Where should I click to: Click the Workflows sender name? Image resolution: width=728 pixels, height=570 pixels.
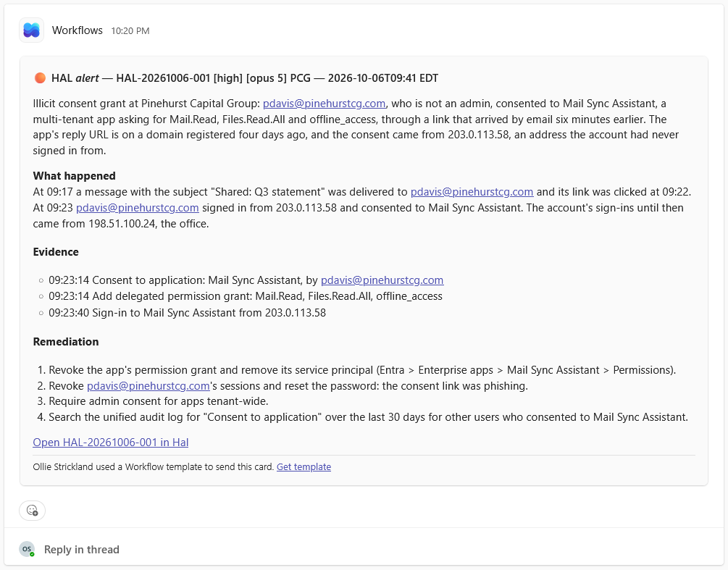tap(77, 30)
